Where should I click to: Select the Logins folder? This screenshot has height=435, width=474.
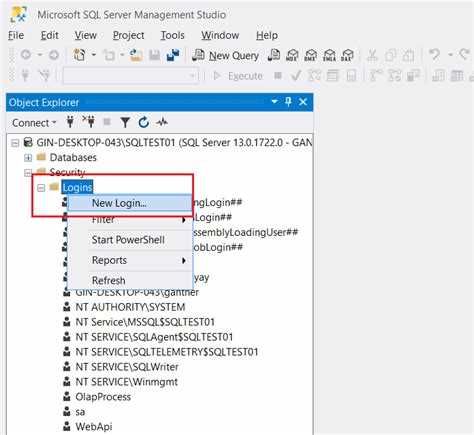(x=77, y=187)
